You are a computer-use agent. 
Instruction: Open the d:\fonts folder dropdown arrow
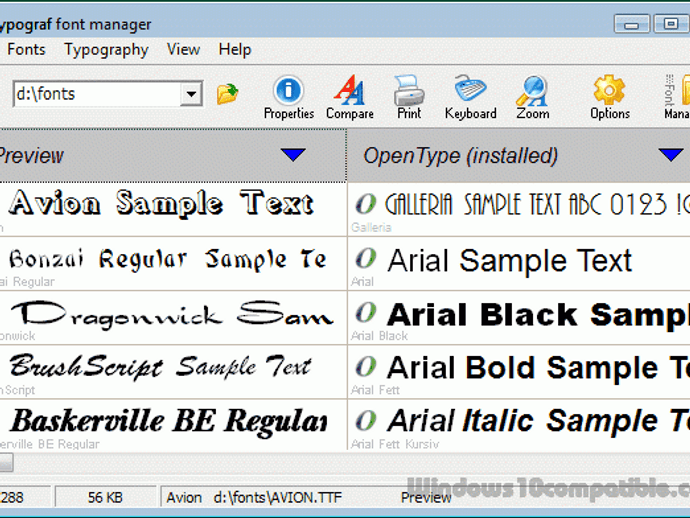(x=191, y=93)
